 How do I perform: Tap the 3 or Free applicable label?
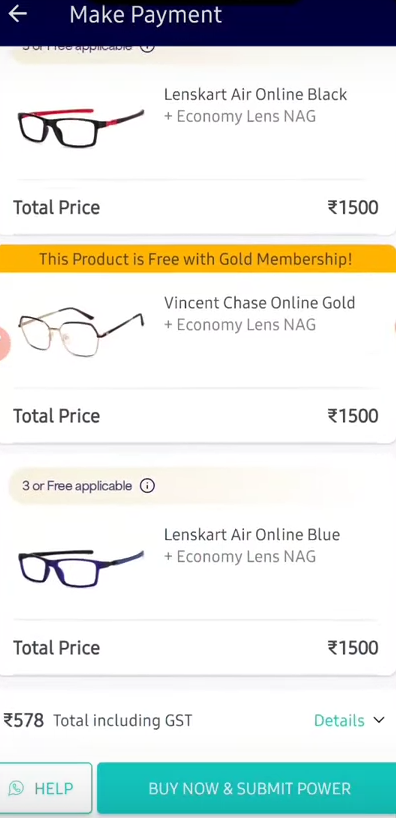pos(77,486)
